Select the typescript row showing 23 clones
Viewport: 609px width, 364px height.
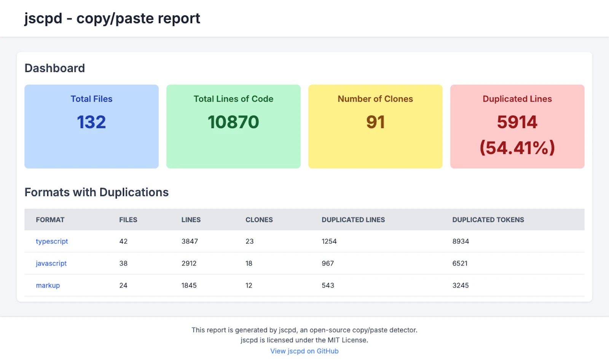coord(249,241)
